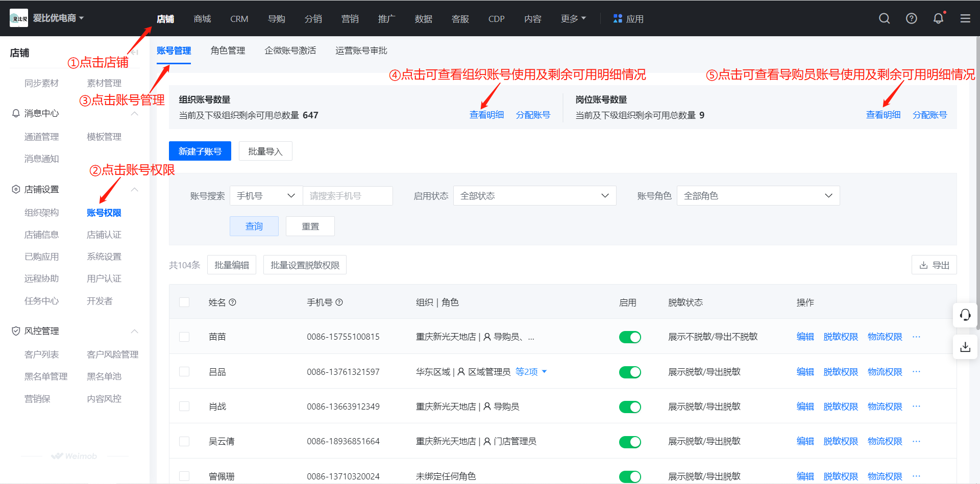The width and height of the screenshot is (980, 484).
Task: Open the 手机号 search type dropdown
Action: pyautogui.click(x=266, y=196)
